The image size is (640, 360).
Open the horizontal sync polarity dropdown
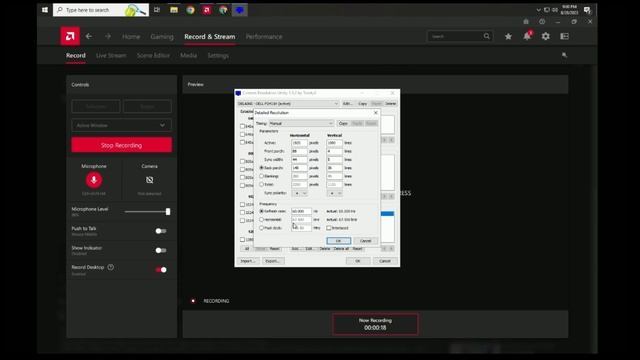coord(300,193)
